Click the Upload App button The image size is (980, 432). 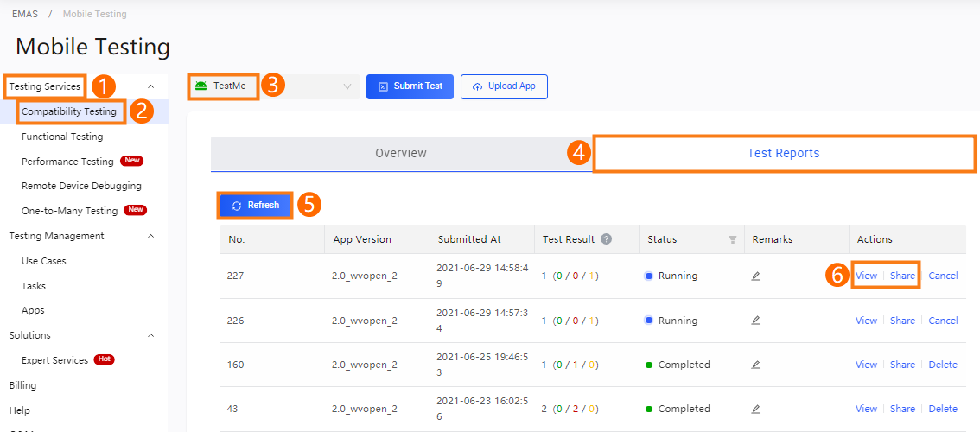[x=505, y=86]
